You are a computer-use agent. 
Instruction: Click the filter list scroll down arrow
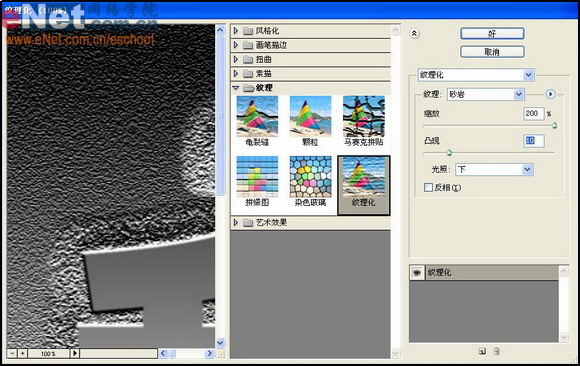point(395,353)
